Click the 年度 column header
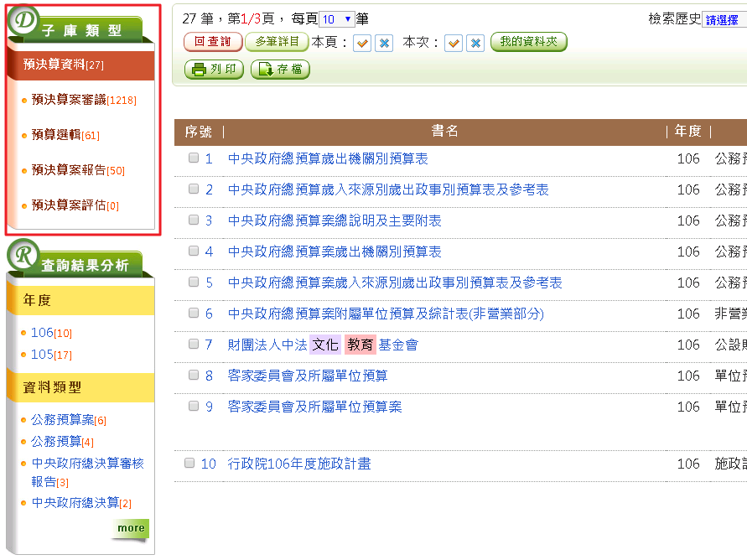Viewport: 747px width, 560px height. pos(687,131)
